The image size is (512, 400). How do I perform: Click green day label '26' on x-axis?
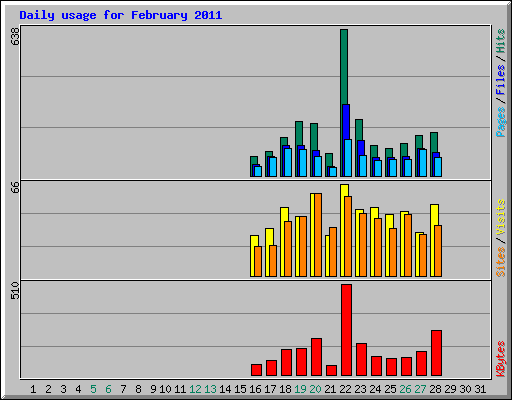click(405, 389)
